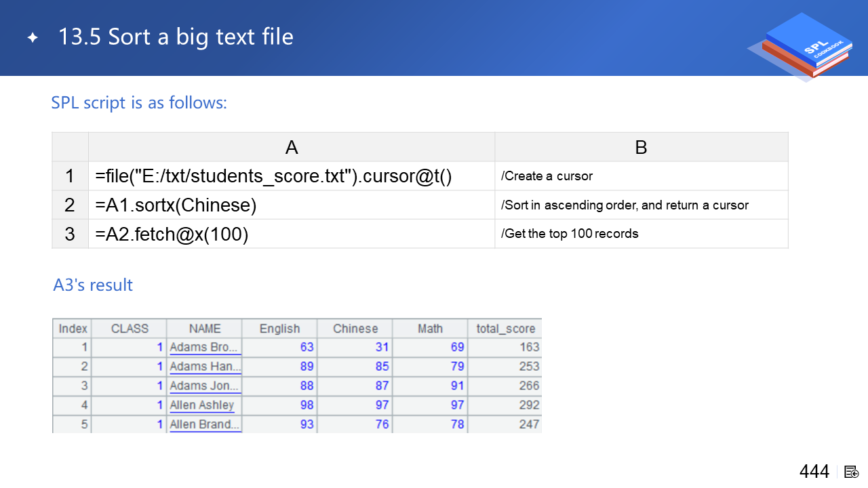The height and width of the screenshot is (488, 868).
Task: Select the Chinese column header in results
Action: (x=355, y=329)
